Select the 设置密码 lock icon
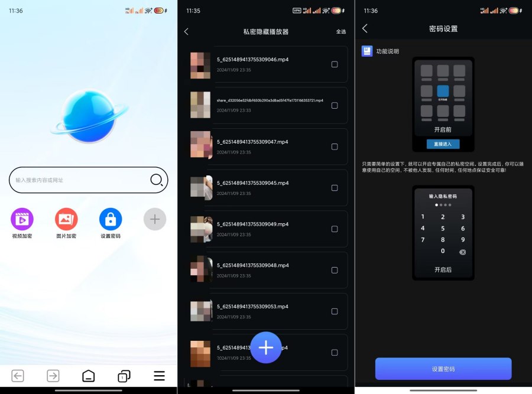532x394 pixels. click(110, 219)
